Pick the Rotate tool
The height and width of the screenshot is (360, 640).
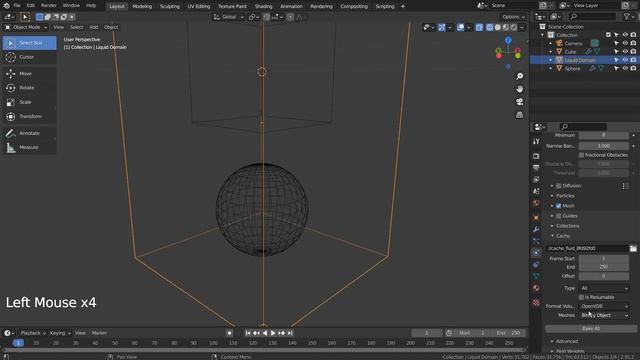tap(29, 88)
